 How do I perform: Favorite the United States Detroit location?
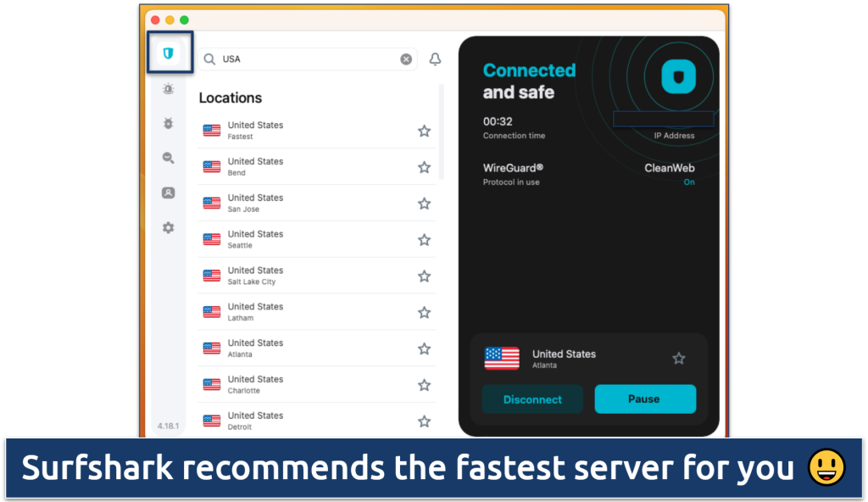coord(424,421)
